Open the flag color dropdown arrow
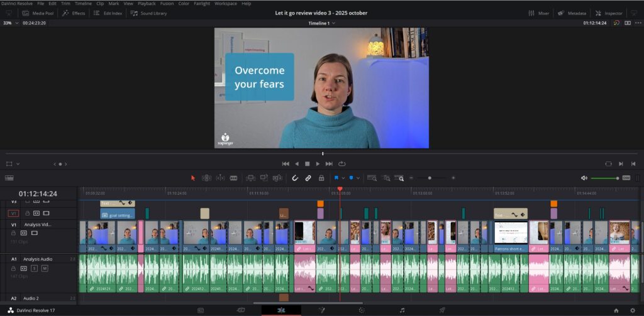This screenshot has height=316, width=644. click(344, 178)
